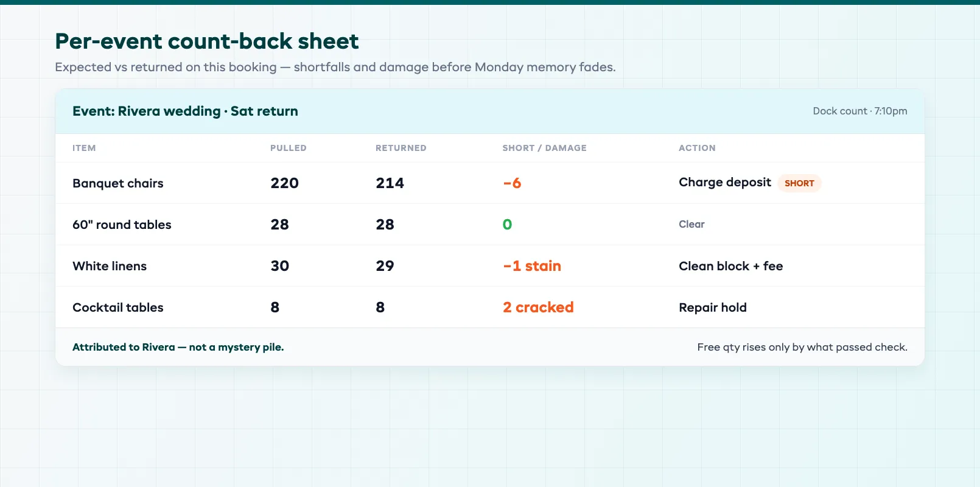Select the 'Cocktail tables' item cell
The image size is (980, 487).
(118, 307)
